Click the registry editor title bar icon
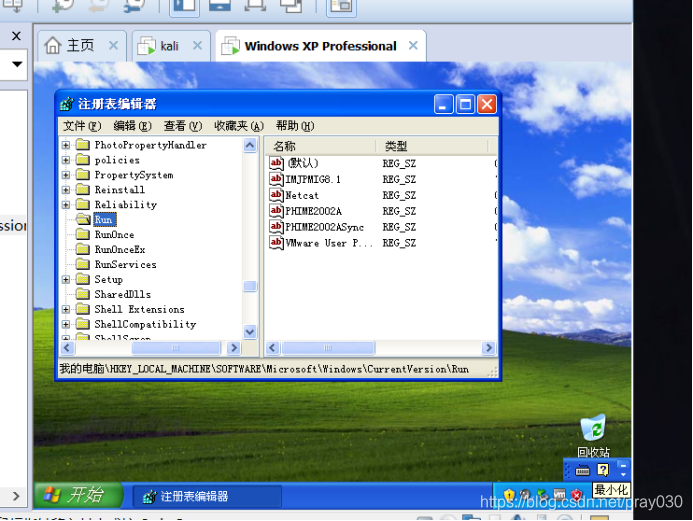The image size is (693, 521). (x=67, y=104)
